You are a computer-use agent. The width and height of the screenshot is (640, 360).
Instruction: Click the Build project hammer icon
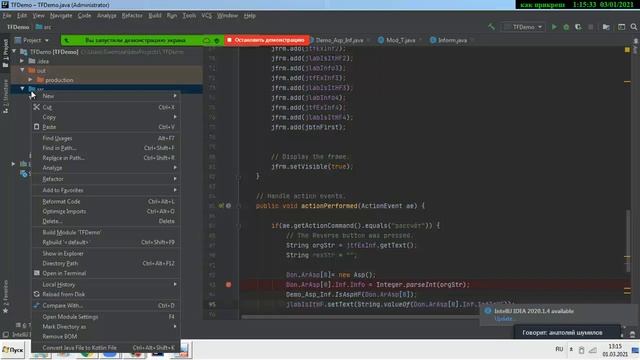(x=491, y=27)
